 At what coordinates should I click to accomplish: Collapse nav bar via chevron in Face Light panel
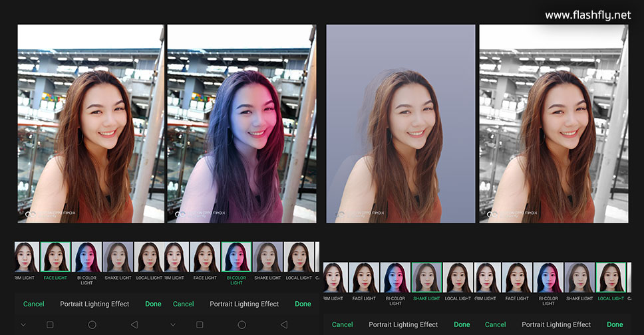point(23,325)
